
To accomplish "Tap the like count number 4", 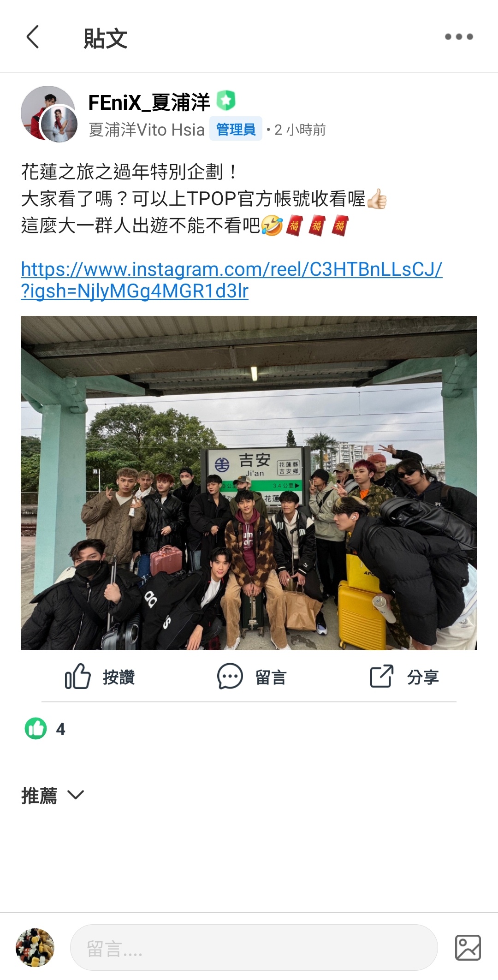I will click(60, 729).
